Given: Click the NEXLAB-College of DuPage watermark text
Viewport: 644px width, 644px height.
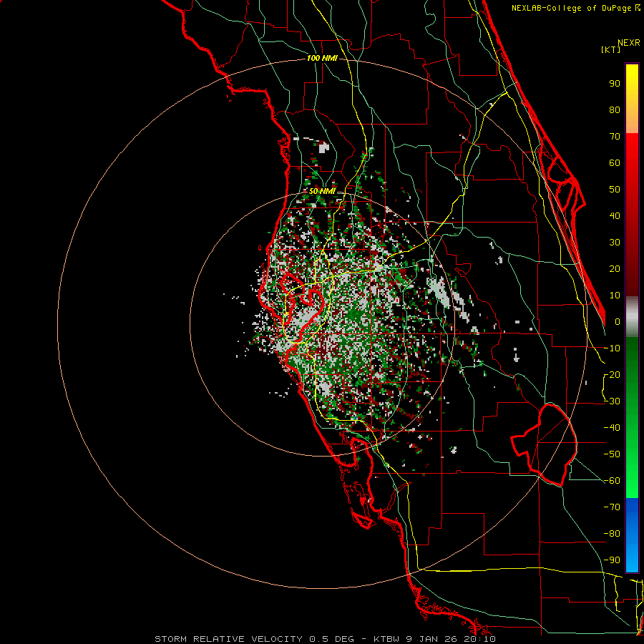Looking at the screenshot, I should click(575, 8).
